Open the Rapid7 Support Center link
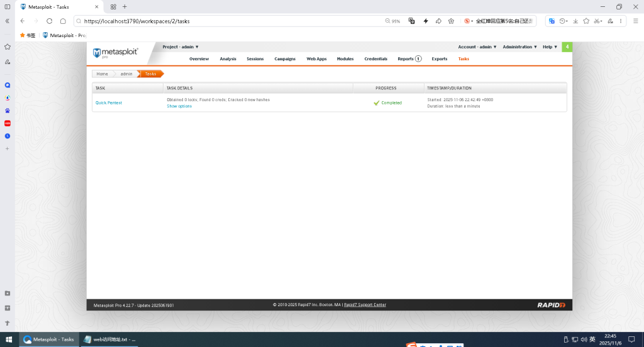Image resolution: width=644 pixels, height=347 pixels. point(365,305)
